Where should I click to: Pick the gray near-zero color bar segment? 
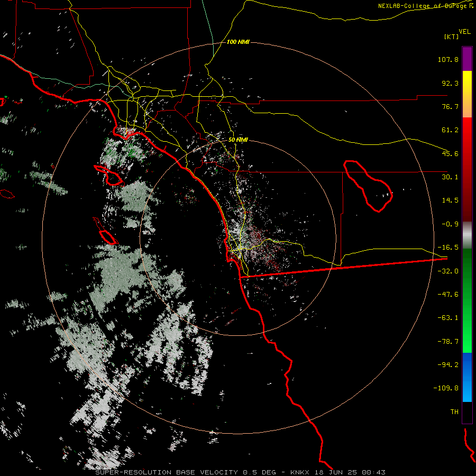click(x=467, y=235)
